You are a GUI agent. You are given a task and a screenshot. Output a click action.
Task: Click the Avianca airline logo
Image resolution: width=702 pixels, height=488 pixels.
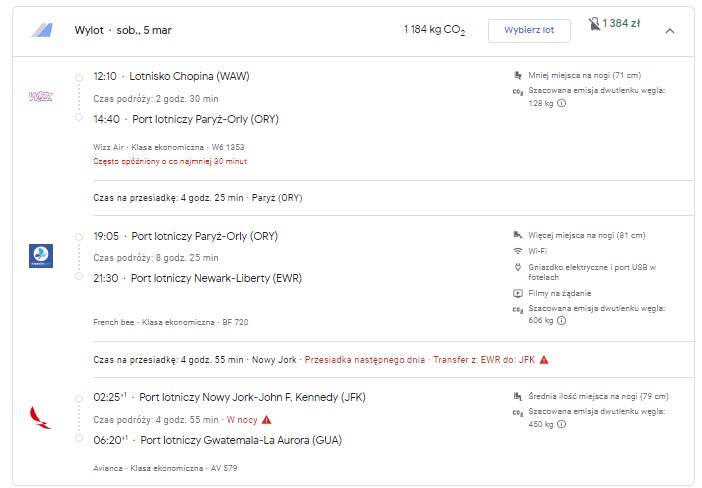pyautogui.click(x=40, y=418)
